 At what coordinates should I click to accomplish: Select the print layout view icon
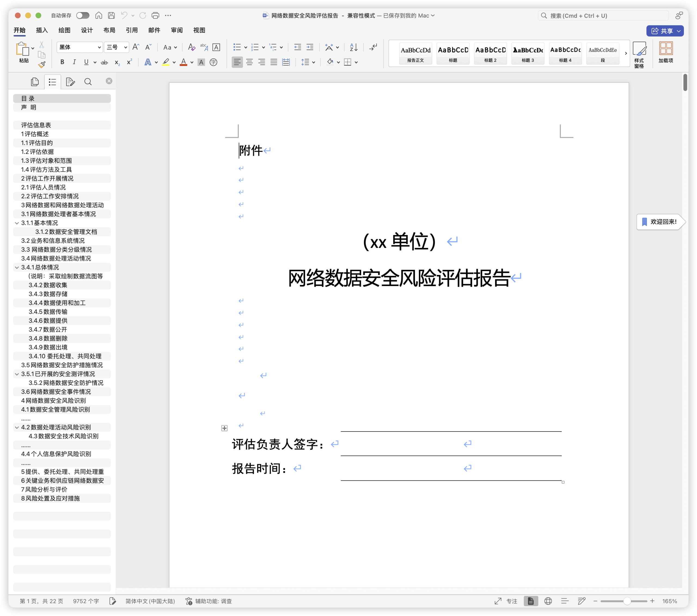click(x=531, y=601)
